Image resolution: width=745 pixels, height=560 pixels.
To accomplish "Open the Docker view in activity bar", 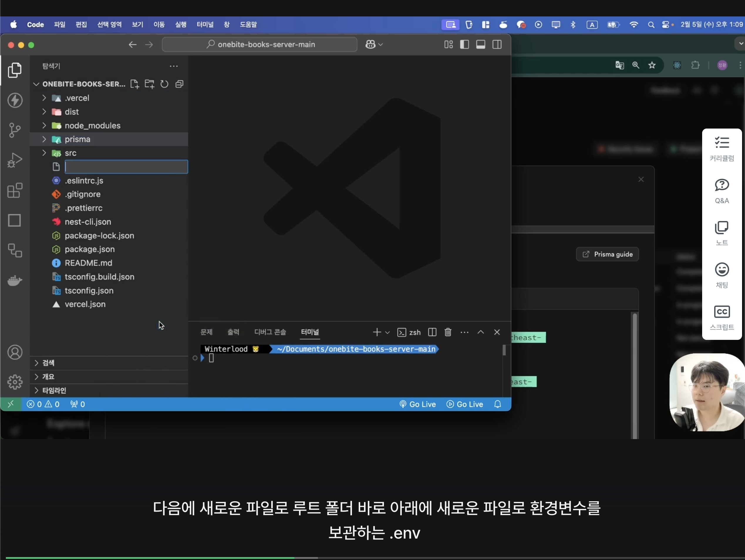I will click(x=14, y=280).
